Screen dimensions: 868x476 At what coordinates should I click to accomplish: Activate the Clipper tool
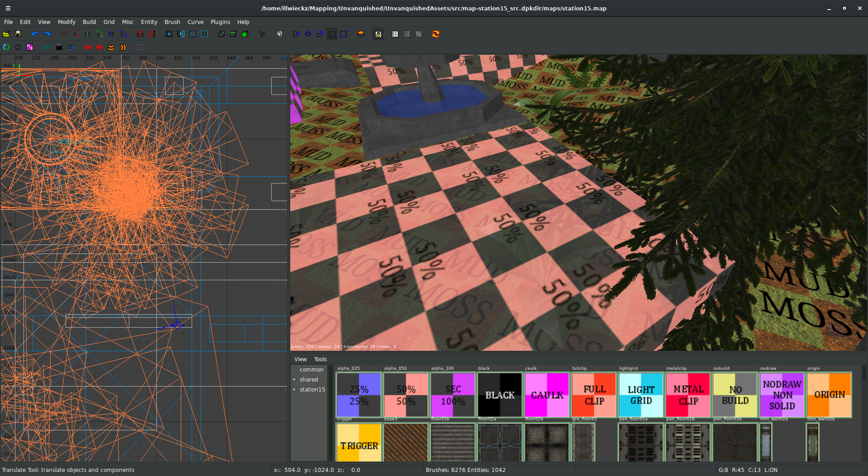coord(344,34)
